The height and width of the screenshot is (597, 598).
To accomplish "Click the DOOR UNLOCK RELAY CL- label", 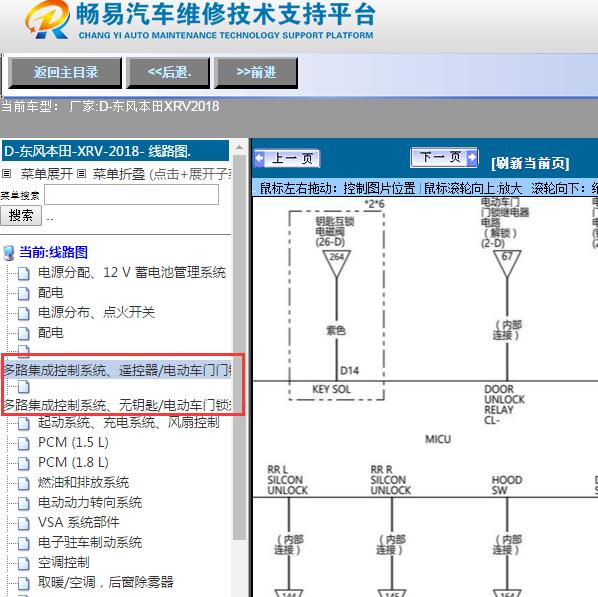I will click(504, 405).
